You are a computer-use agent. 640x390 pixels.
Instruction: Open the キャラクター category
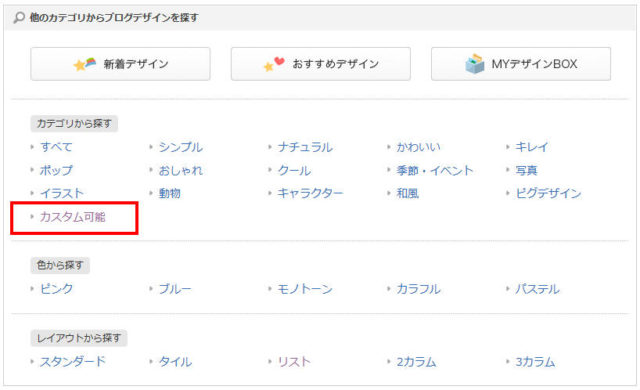[x=310, y=193]
